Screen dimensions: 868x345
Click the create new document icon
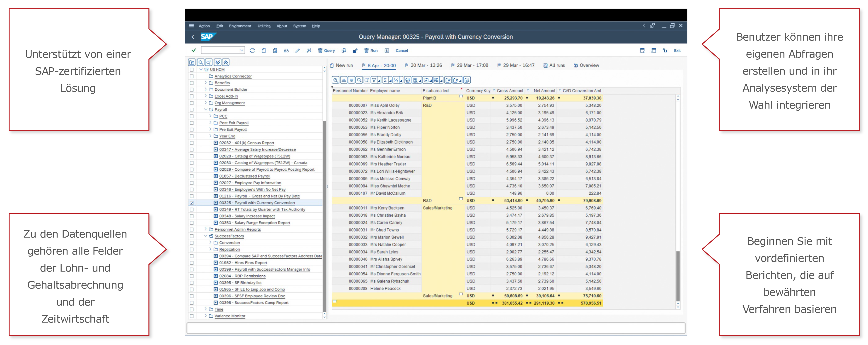[264, 51]
